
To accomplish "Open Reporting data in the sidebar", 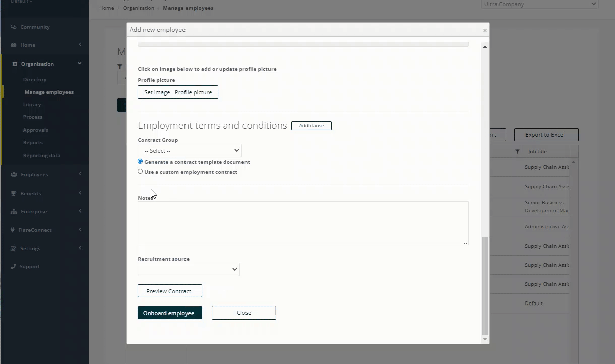I will pos(42,156).
